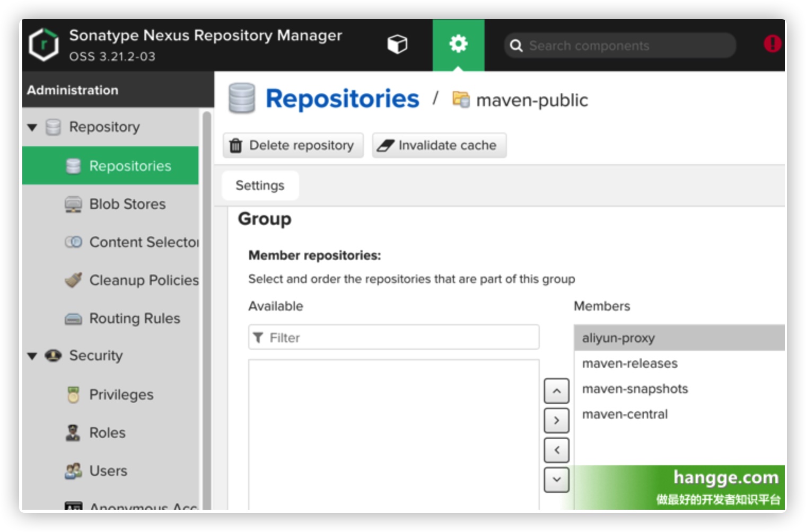Collapse the Security tree section
This screenshot has height=532, width=806.
pos(32,356)
